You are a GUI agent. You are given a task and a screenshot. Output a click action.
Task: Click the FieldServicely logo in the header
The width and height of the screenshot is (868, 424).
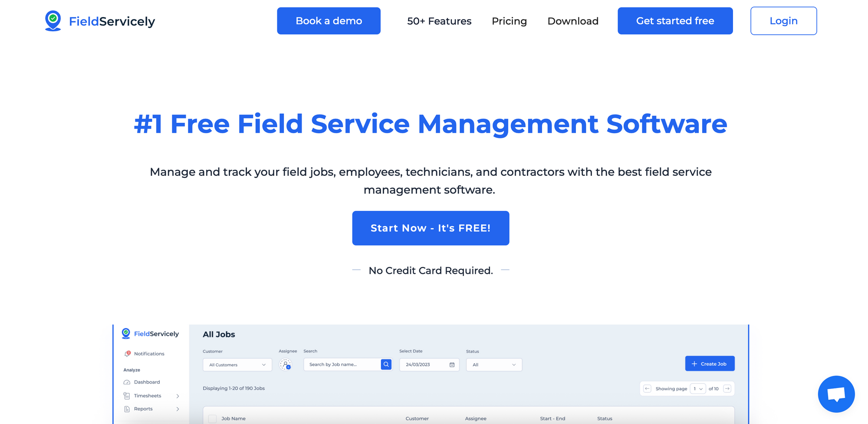pos(100,21)
